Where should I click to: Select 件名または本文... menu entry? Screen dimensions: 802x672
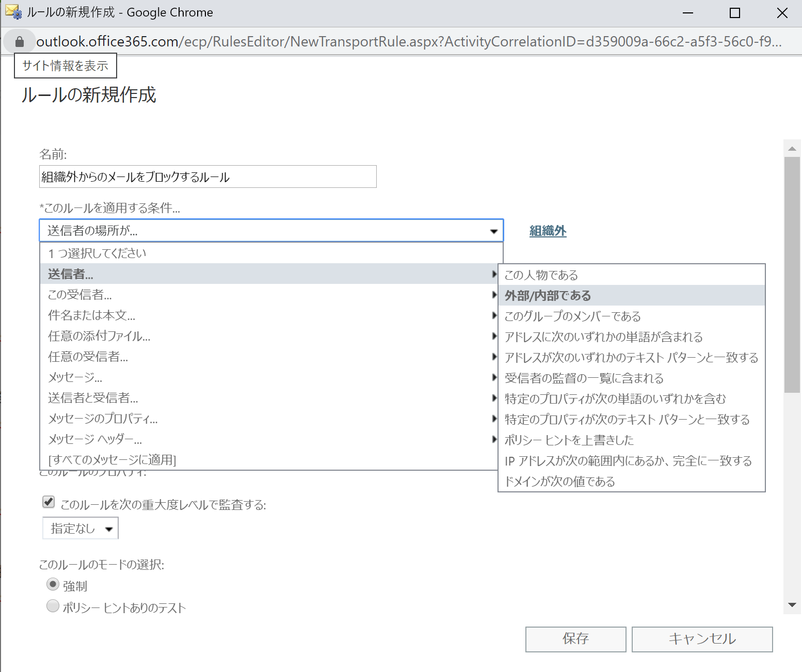tap(269, 315)
